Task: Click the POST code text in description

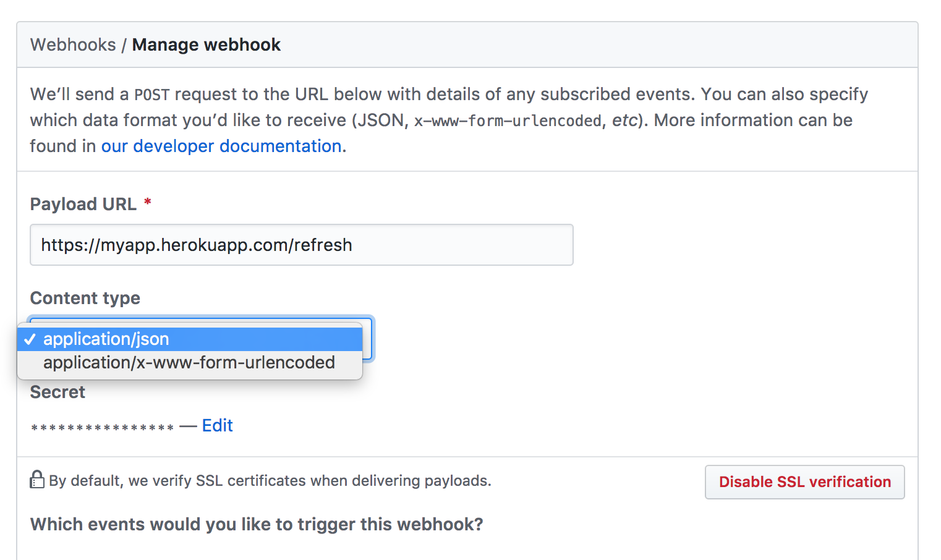Action: click(x=152, y=95)
